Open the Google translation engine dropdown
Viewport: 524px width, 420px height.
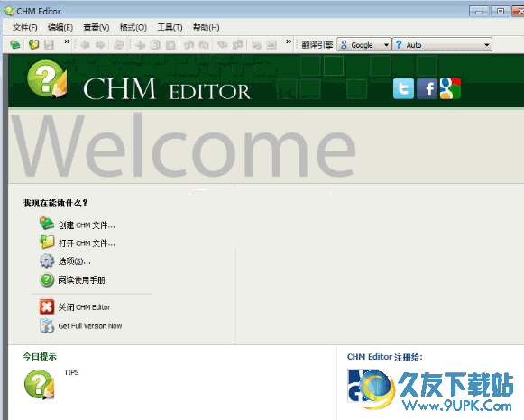364,44
